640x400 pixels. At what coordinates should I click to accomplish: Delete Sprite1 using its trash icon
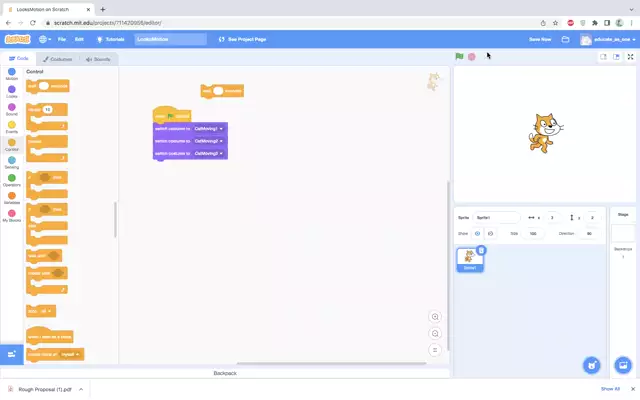pyautogui.click(x=481, y=250)
